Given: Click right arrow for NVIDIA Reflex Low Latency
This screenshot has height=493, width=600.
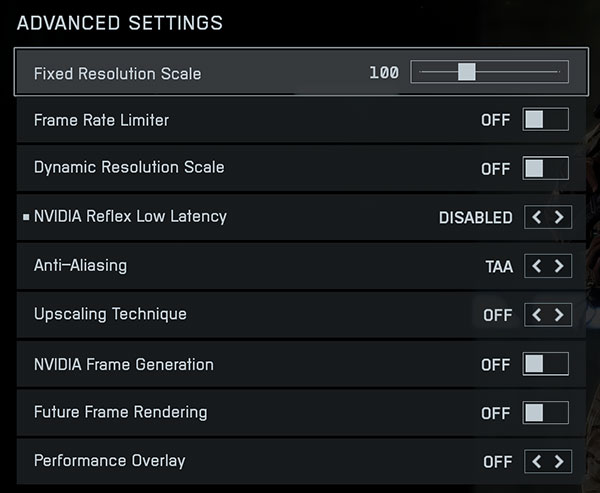Looking at the screenshot, I should click(x=559, y=217).
